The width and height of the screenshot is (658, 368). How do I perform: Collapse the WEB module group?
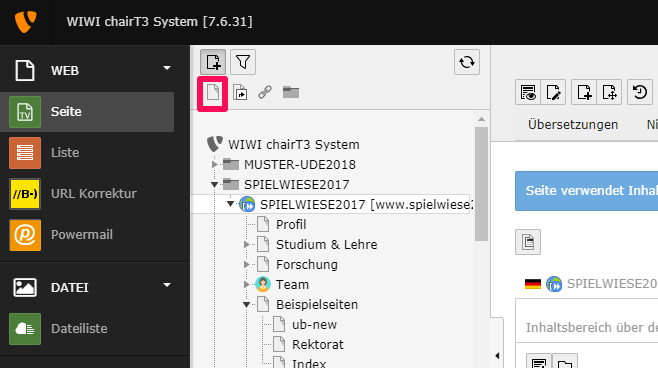pos(167,68)
